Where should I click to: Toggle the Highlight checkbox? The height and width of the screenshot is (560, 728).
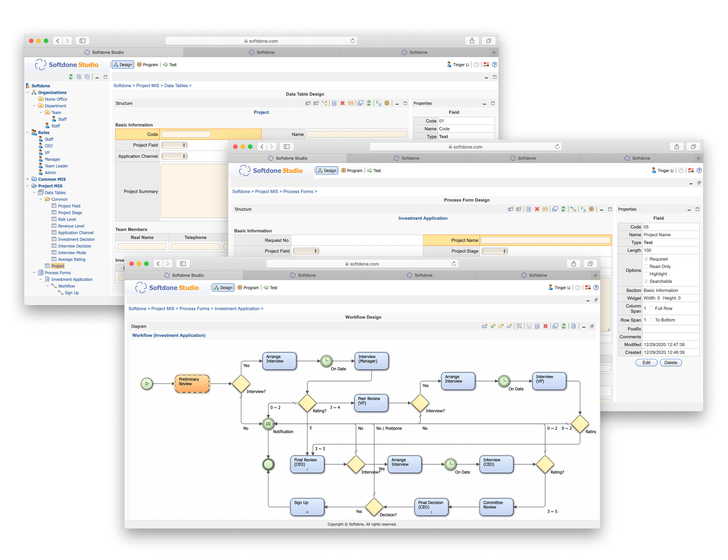[x=646, y=274]
